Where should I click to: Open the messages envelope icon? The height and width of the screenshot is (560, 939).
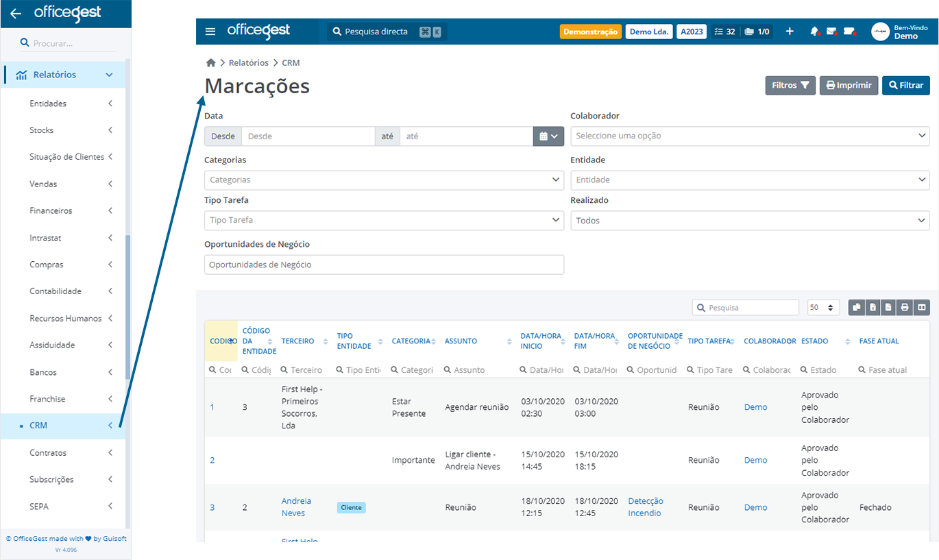click(x=832, y=31)
